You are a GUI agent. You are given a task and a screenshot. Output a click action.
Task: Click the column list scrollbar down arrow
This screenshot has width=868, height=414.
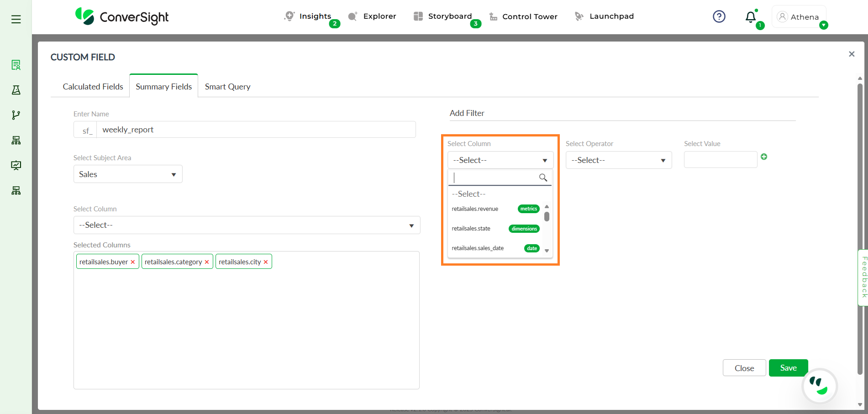pyautogui.click(x=547, y=251)
